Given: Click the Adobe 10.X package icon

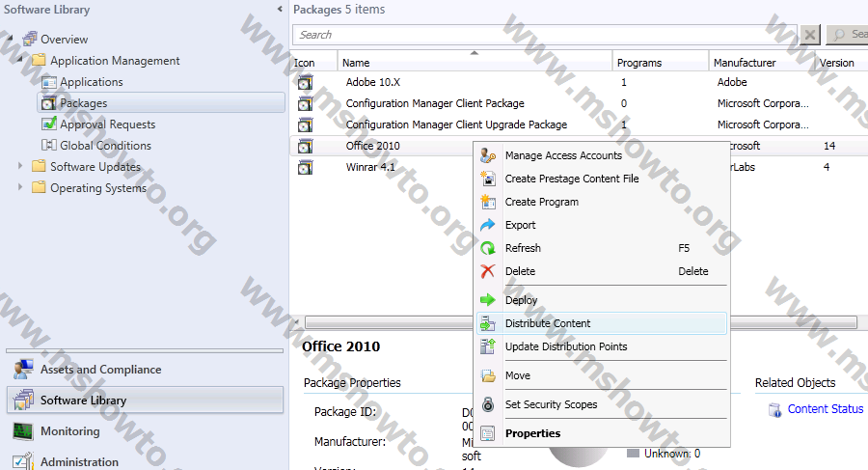Looking at the screenshot, I should point(305,83).
